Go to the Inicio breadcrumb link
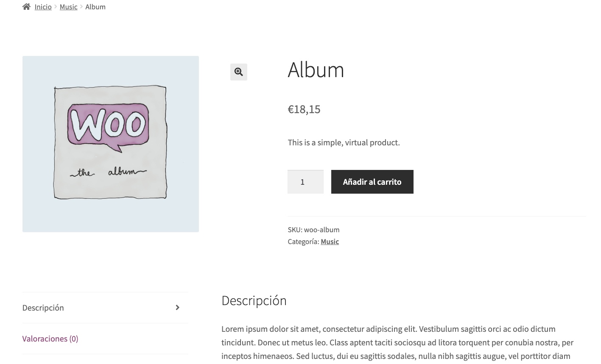This screenshot has height=364, width=601. [43, 7]
